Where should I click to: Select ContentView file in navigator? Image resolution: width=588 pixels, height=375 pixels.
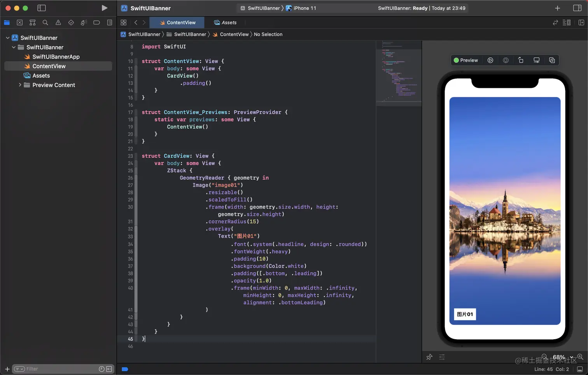(x=58, y=66)
